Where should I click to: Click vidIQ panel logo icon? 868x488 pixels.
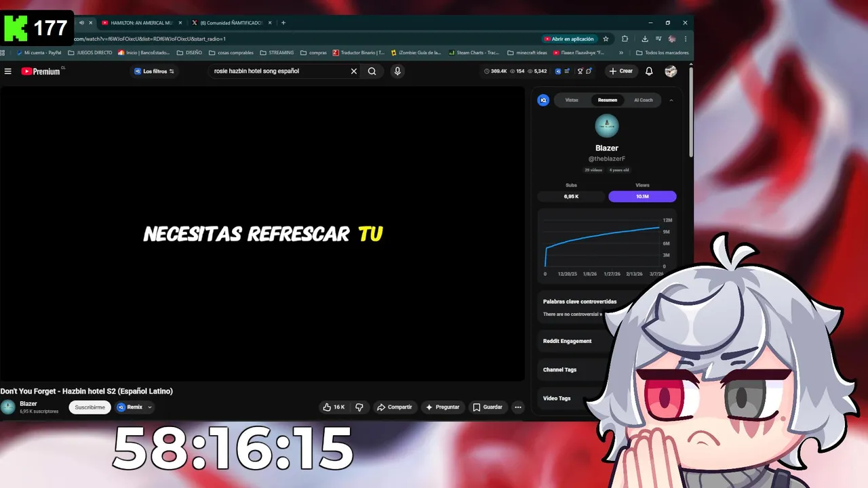pos(543,100)
